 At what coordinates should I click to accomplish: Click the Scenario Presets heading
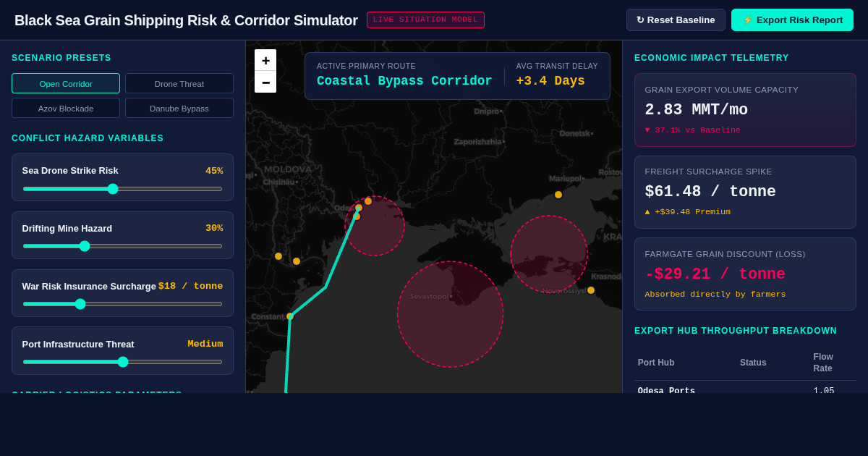61,58
